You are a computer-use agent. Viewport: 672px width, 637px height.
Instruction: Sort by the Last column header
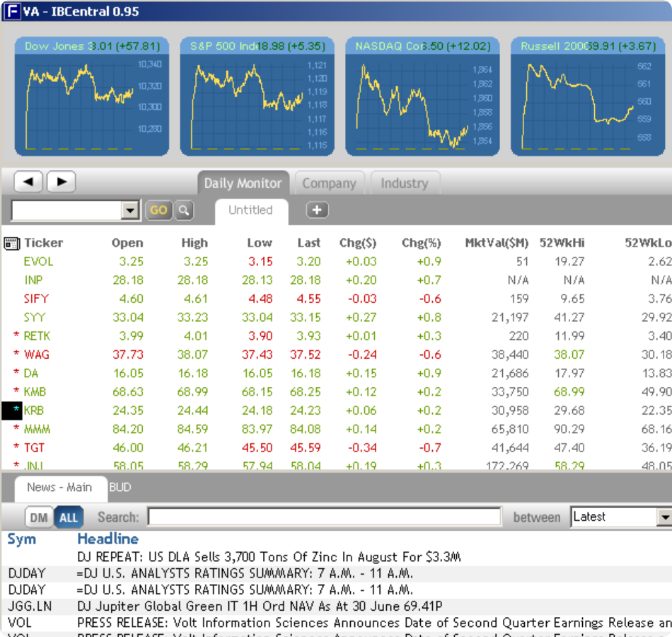309,243
